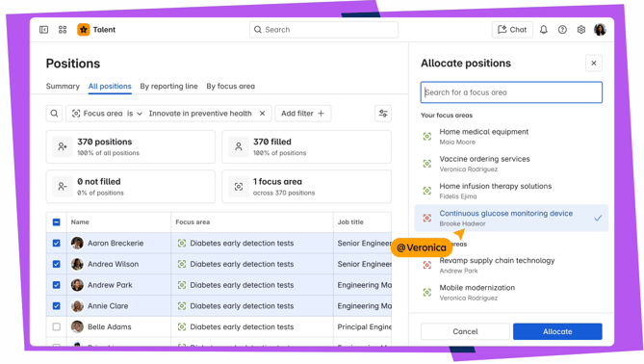This screenshot has width=644, height=364.
Task: Click the 1 focus area card icon
Action: (x=238, y=187)
